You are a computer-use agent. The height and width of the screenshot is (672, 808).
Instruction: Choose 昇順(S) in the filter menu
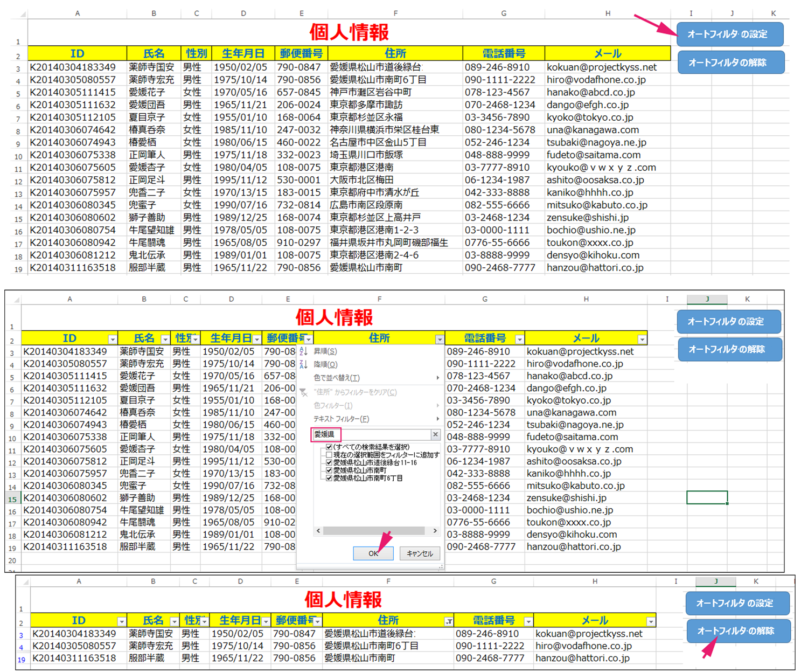point(370,351)
